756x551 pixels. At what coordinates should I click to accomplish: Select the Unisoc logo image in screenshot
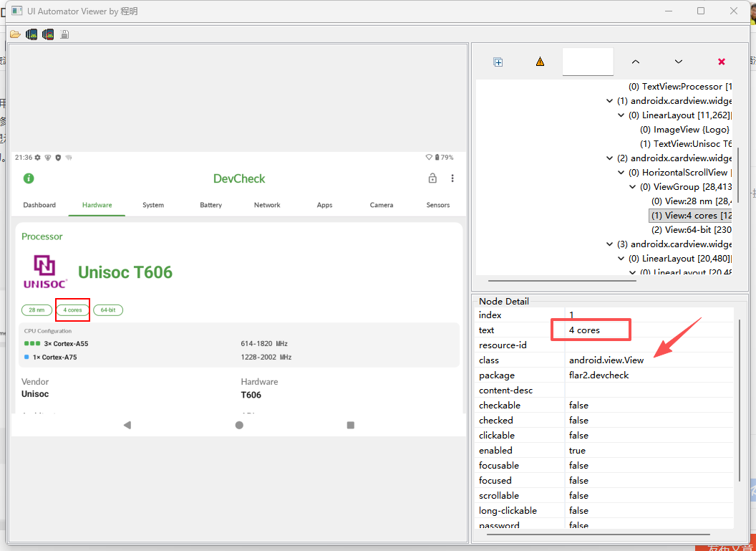tap(45, 272)
